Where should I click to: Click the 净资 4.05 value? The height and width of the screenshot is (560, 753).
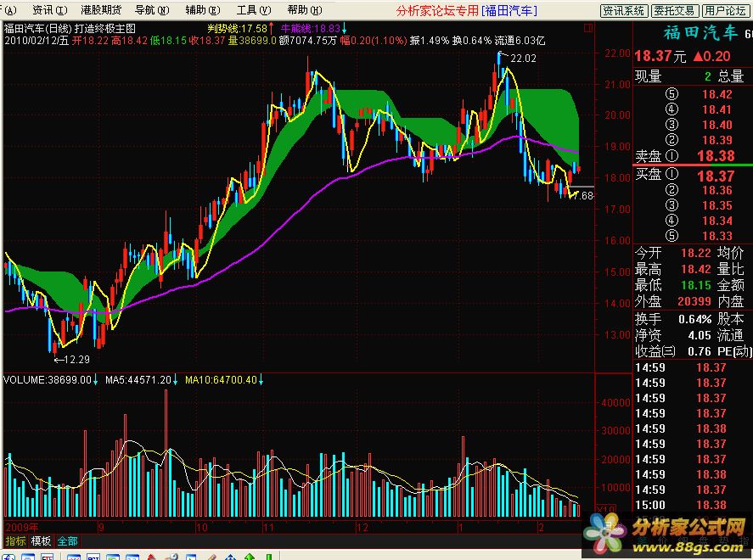click(700, 335)
